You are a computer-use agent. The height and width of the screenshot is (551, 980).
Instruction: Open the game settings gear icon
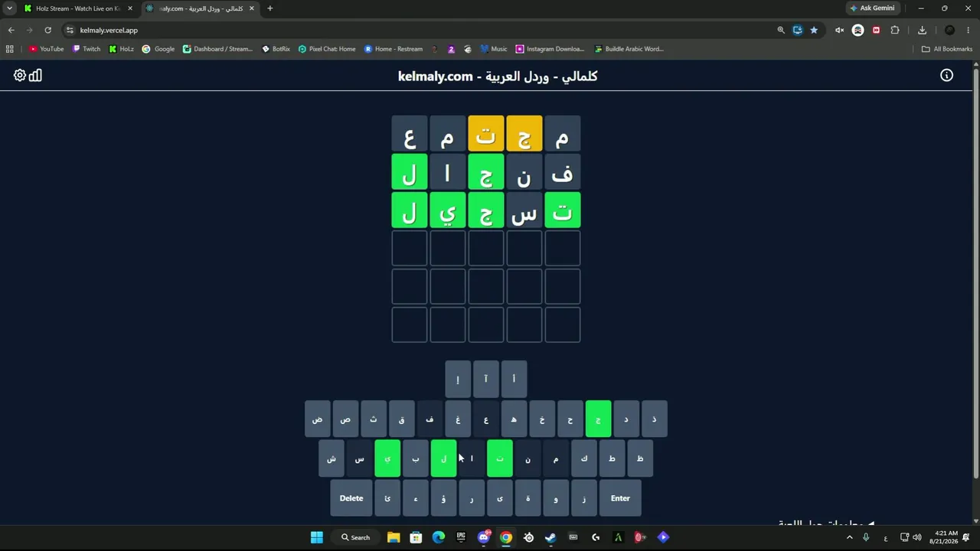[x=20, y=75]
